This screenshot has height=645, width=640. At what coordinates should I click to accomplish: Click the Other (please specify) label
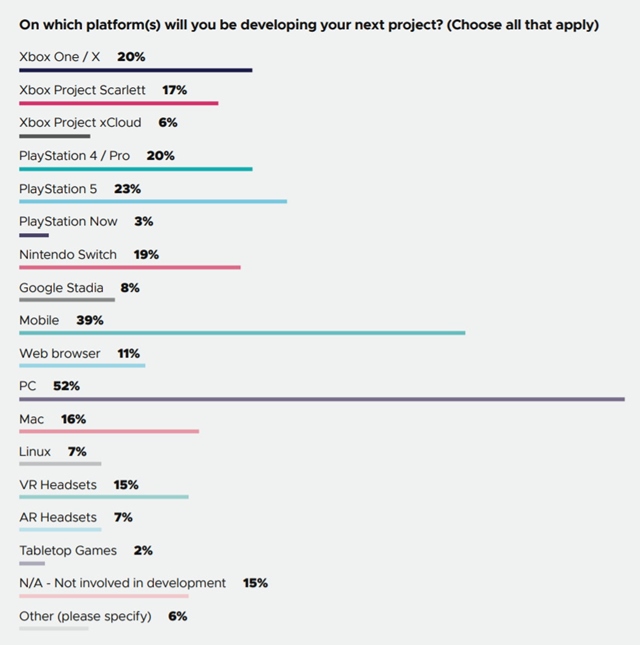click(85, 616)
